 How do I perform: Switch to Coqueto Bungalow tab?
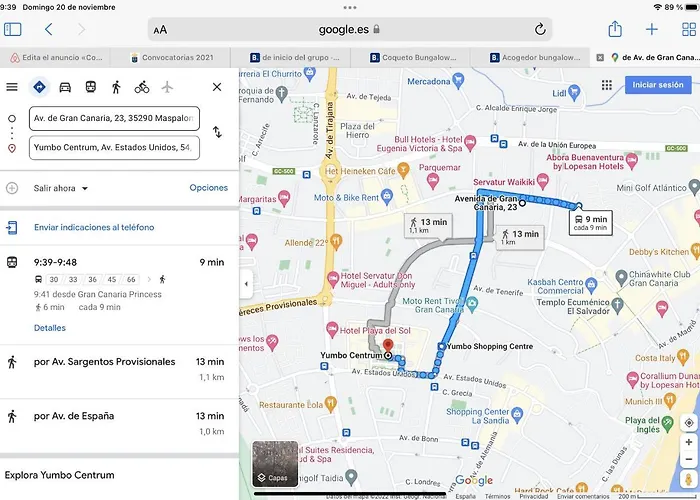tap(413, 58)
